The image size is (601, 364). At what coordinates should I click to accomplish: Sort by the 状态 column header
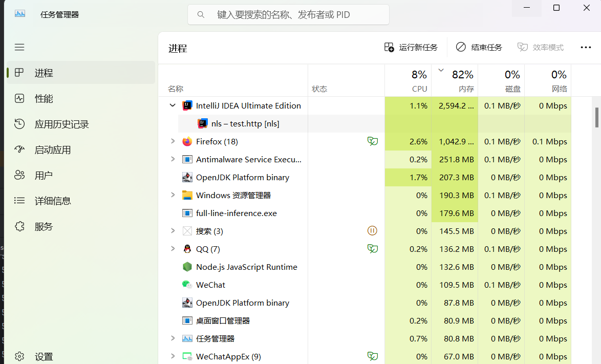tap(346, 80)
